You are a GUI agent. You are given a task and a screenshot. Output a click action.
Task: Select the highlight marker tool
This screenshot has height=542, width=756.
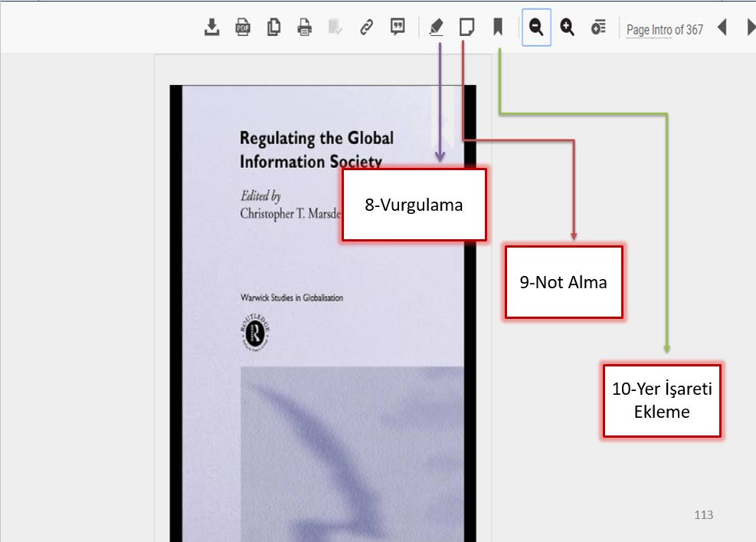tap(436, 27)
